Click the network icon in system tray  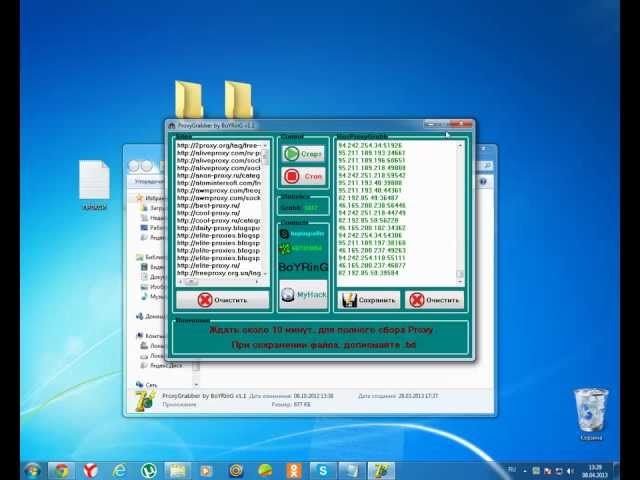click(559, 471)
